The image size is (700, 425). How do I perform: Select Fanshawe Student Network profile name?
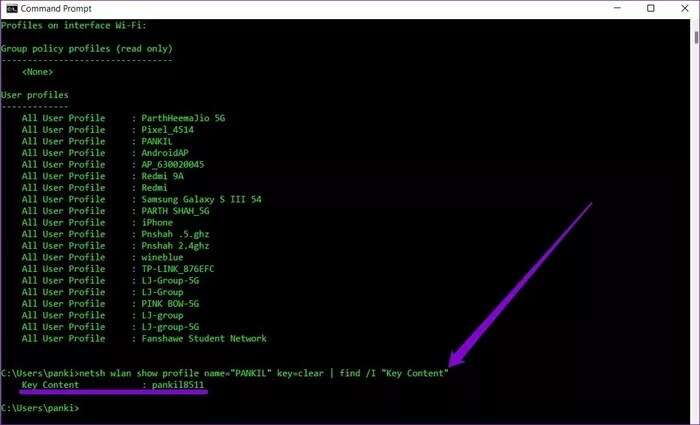tap(204, 339)
